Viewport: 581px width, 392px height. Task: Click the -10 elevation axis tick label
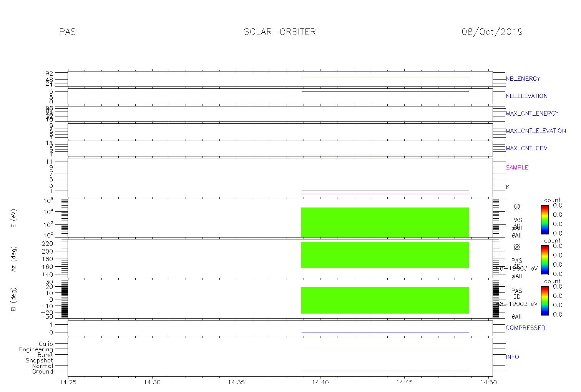point(47,306)
